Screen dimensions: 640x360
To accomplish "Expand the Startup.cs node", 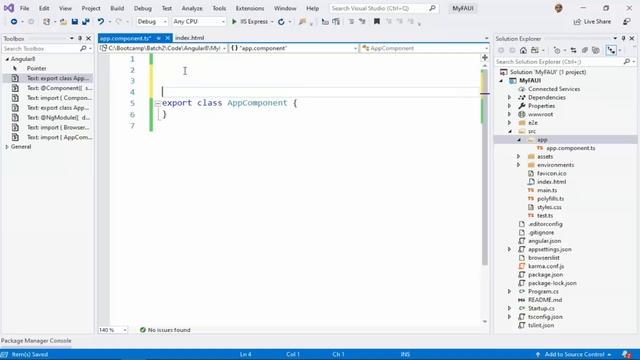I will coord(509,308).
